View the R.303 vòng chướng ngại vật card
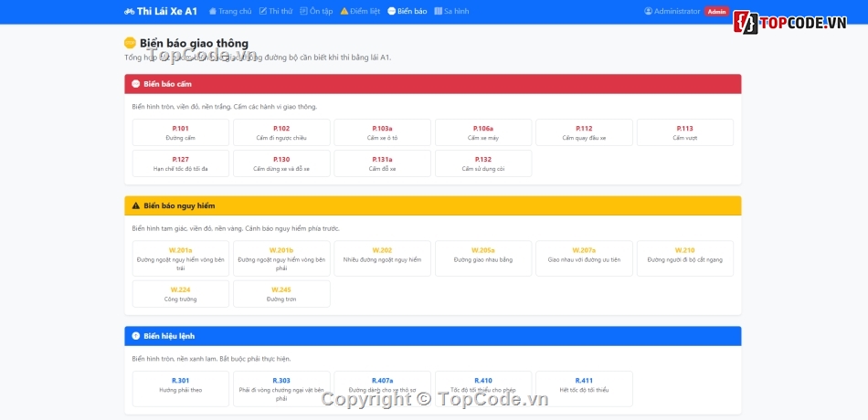 [x=281, y=389]
